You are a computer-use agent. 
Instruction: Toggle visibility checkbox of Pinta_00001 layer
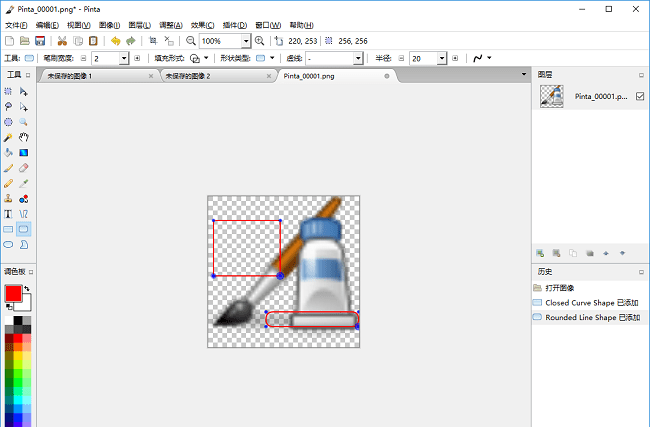point(640,96)
